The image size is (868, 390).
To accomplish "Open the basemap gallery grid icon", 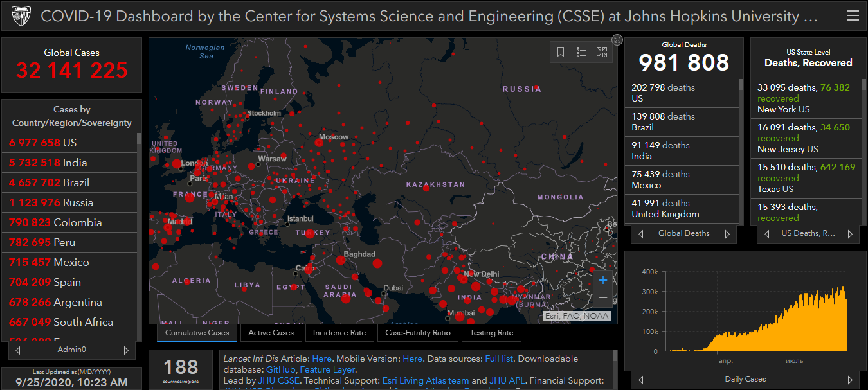I will pyautogui.click(x=602, y=52).
